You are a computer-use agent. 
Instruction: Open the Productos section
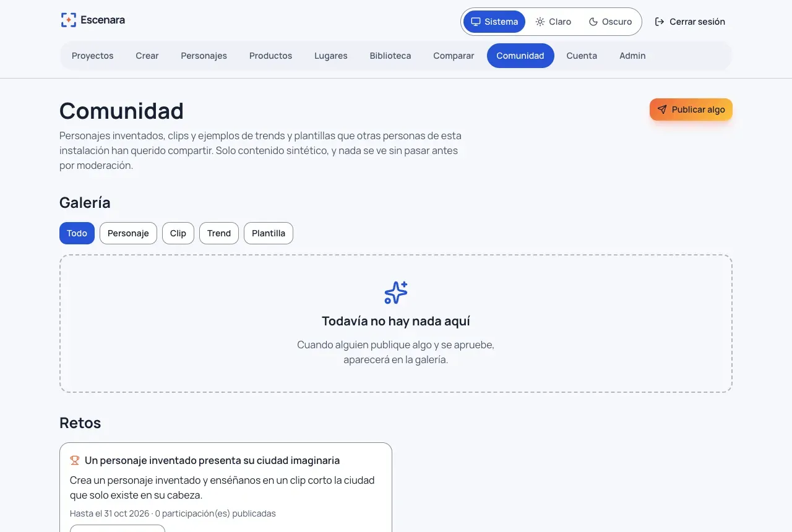(x=270, y=56)
